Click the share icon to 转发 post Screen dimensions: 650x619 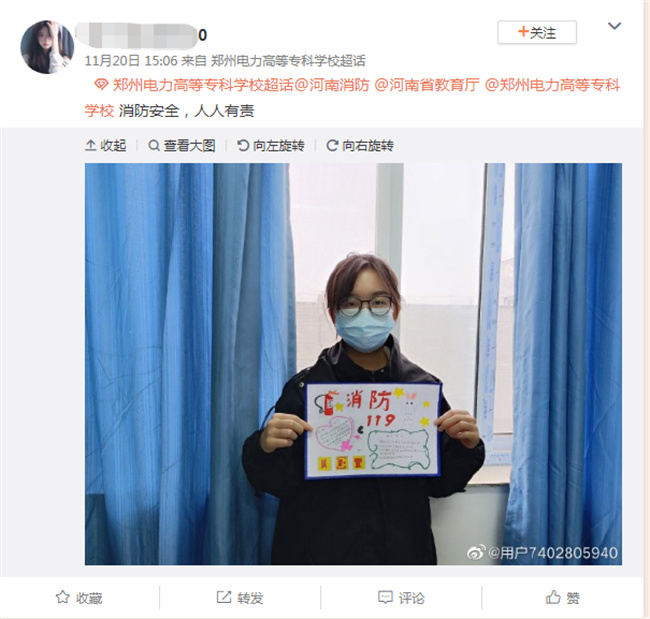coord(224,597)
